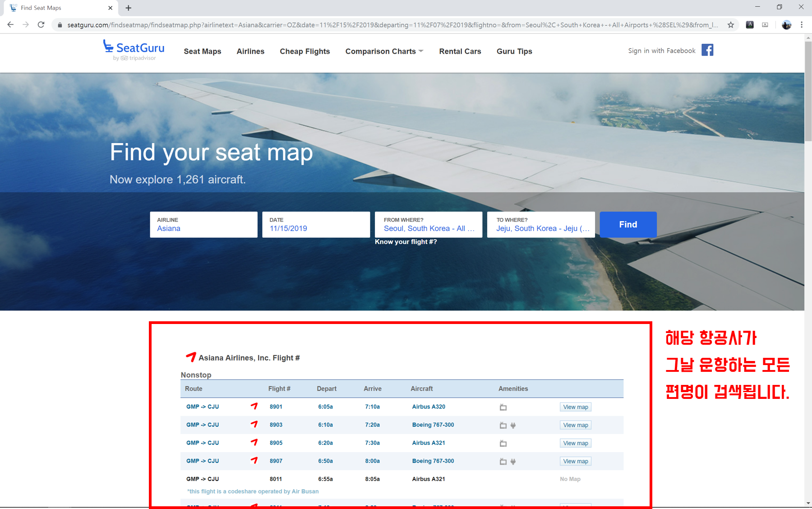
Task: Click Asiana logo on flight 8903 row
Action: (254, 424)
